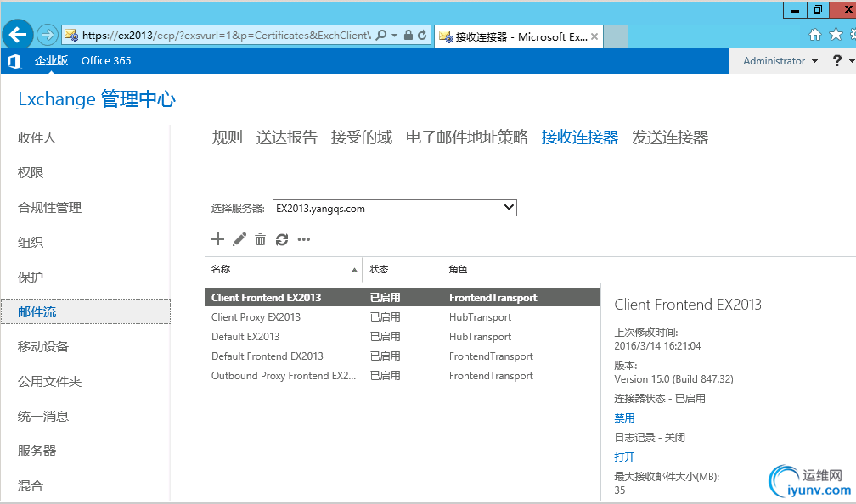Screen dimensions: 856x504
Task: Select the Client Frontend EX2013 row
Action: [403, 297]
